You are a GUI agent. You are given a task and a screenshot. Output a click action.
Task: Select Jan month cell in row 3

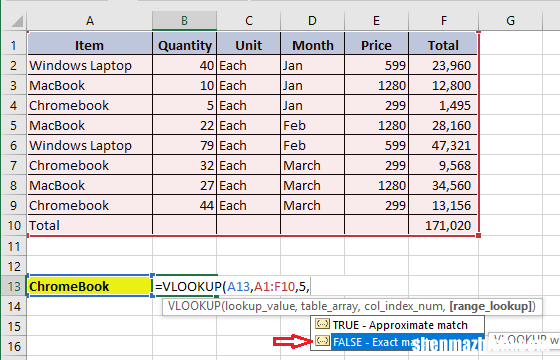click(312, 85)
